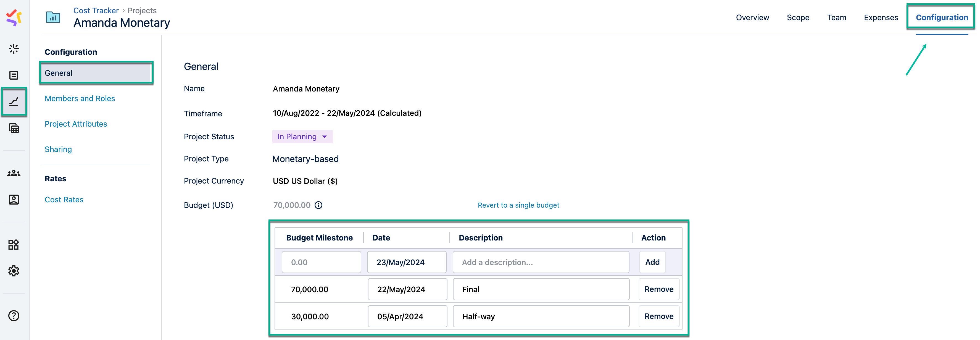Open the document notes icon in sidebar
The height and width of the screenshot is (340, 980).
14,75
